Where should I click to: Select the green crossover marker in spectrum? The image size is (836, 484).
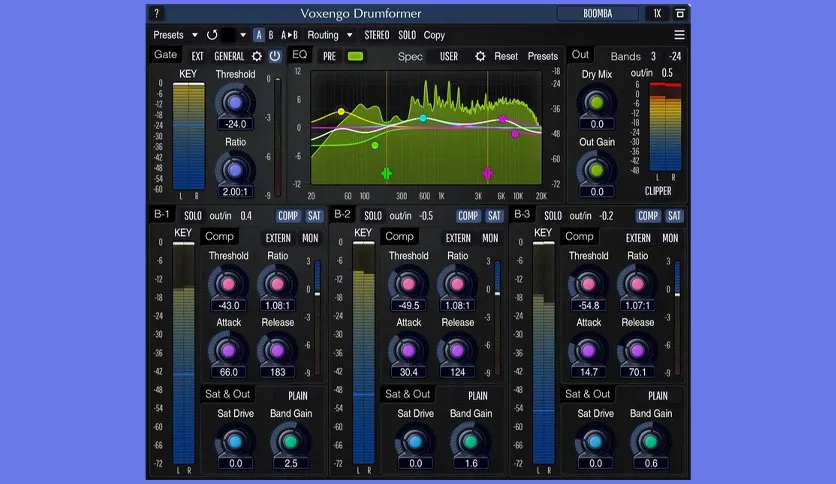(x=387, y=173)
